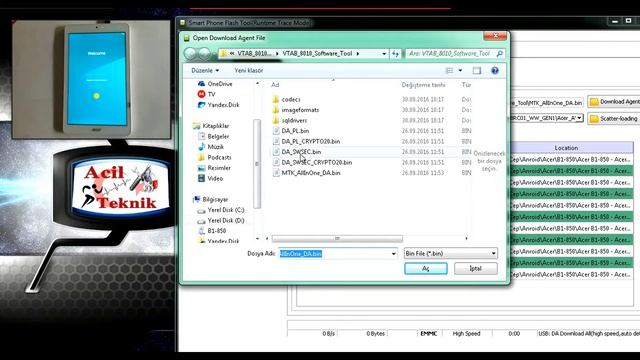Click the horizontal scrollbar in file list
Screen dimensions: 640x360
click(x=337, y=238)
